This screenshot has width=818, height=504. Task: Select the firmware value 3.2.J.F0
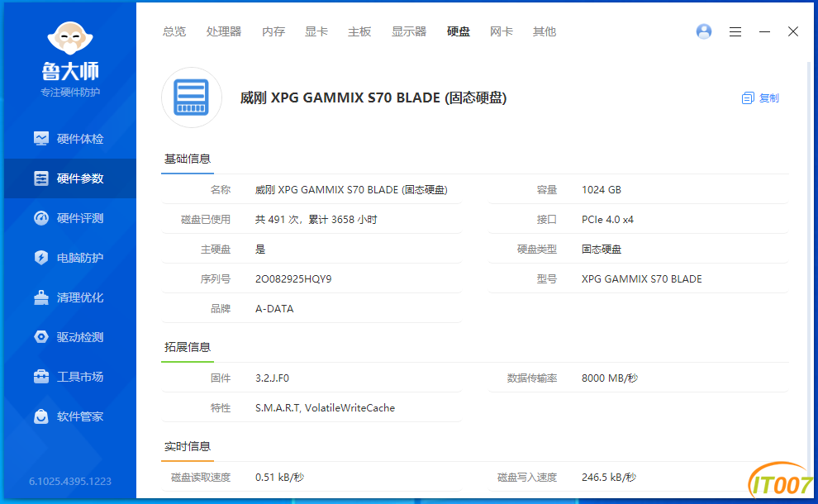coord(273,378)
